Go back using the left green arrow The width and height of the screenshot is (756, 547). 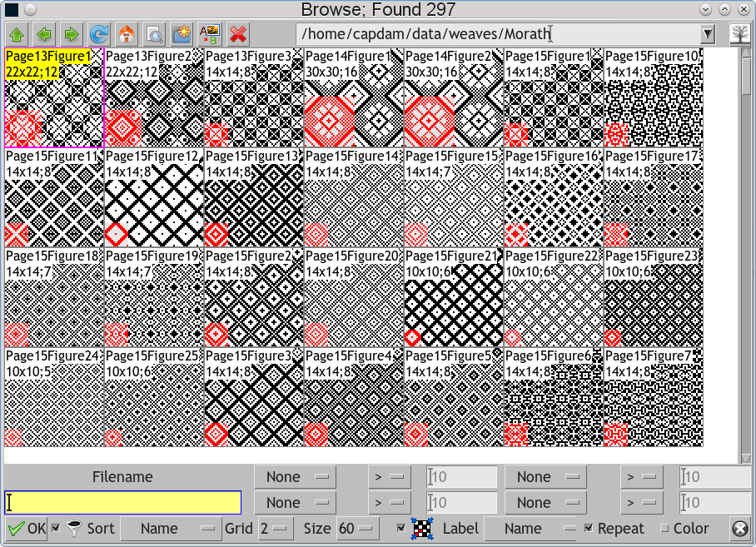43,34
